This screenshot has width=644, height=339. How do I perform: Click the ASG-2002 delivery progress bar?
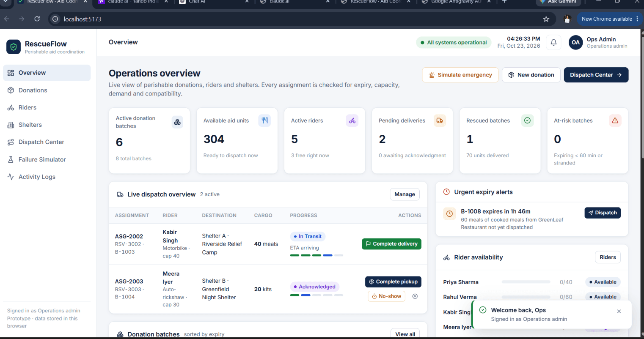(x=316, y=255)
